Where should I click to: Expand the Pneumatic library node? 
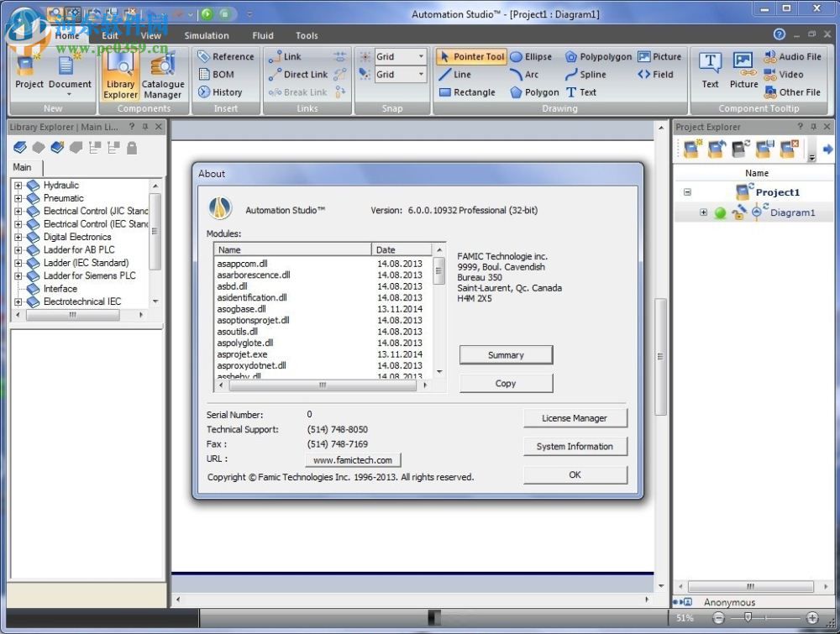pyautogui.click(x=18, y=198)
